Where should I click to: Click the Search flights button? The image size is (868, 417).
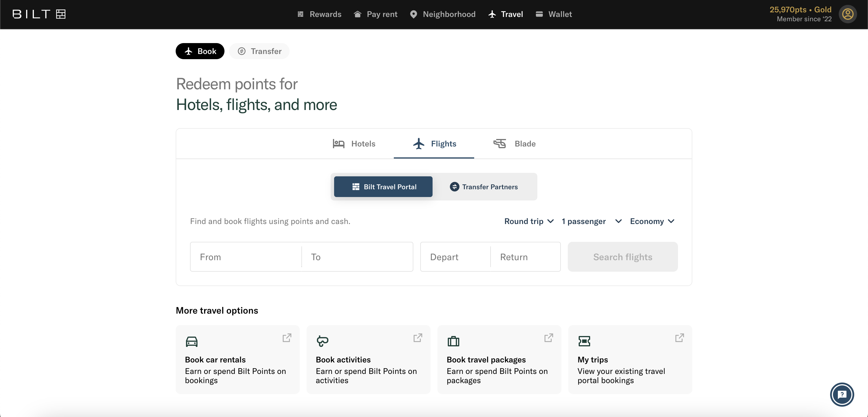click(623, 257)
